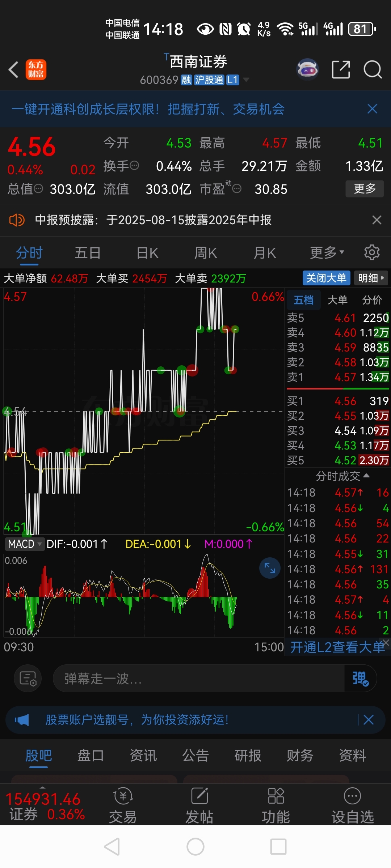The height and width of the screenshot is (868, 391).
Task: Select 分价 tab
Action: (372, 300)
